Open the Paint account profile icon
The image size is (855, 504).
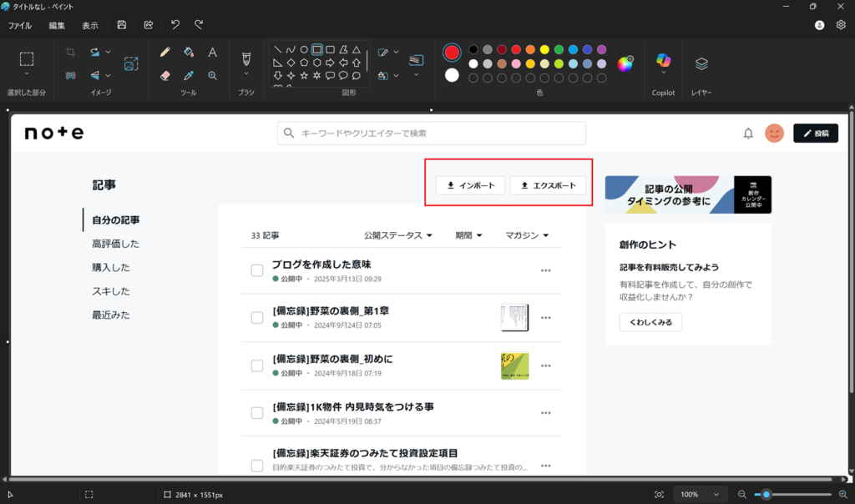pyautogui.click(x=820, y=25)
